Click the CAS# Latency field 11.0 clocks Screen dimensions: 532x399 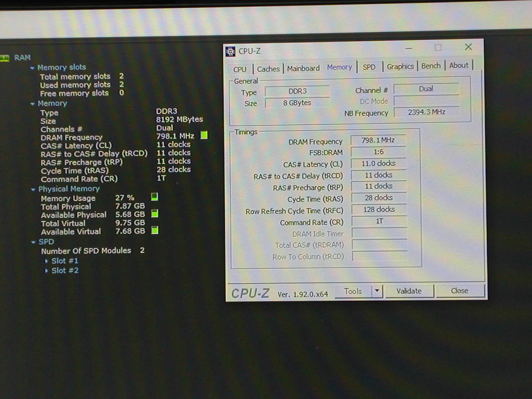pos(379,163)
